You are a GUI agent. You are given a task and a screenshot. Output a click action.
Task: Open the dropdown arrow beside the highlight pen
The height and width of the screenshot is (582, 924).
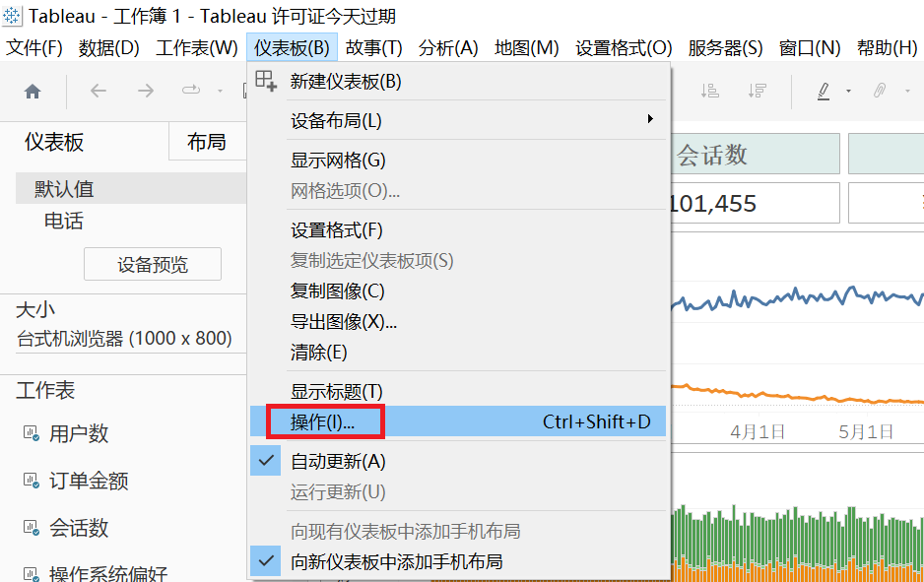tap(848, 92)
